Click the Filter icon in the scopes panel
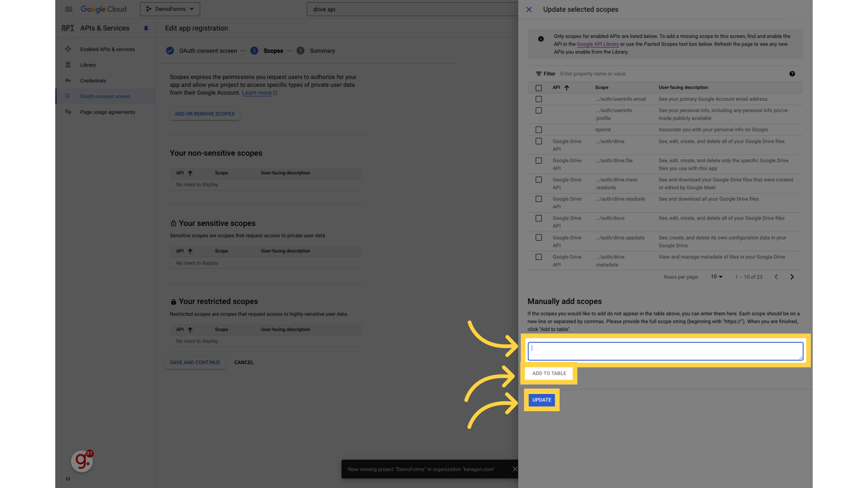Screen dimensions: 868x488 tap(538, 74)
